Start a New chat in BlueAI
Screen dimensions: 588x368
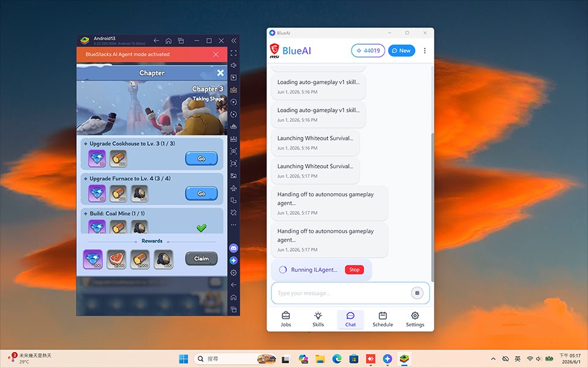(x=402, y=50)
